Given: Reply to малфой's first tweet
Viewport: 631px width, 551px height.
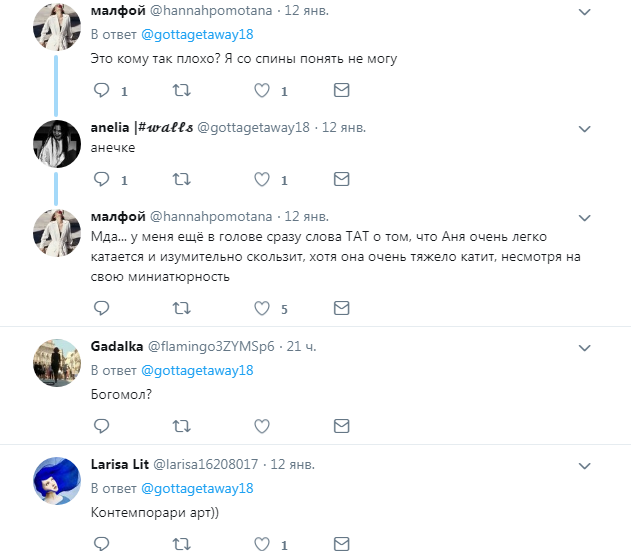Looking at the screenshot, I should coord(101,90).
